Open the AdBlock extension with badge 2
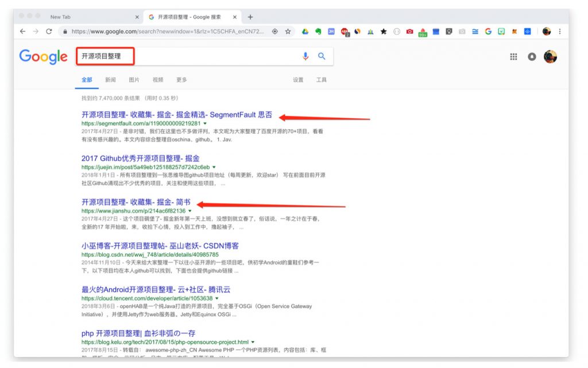Viewport: 588px width, 368px height. (345, 32)
